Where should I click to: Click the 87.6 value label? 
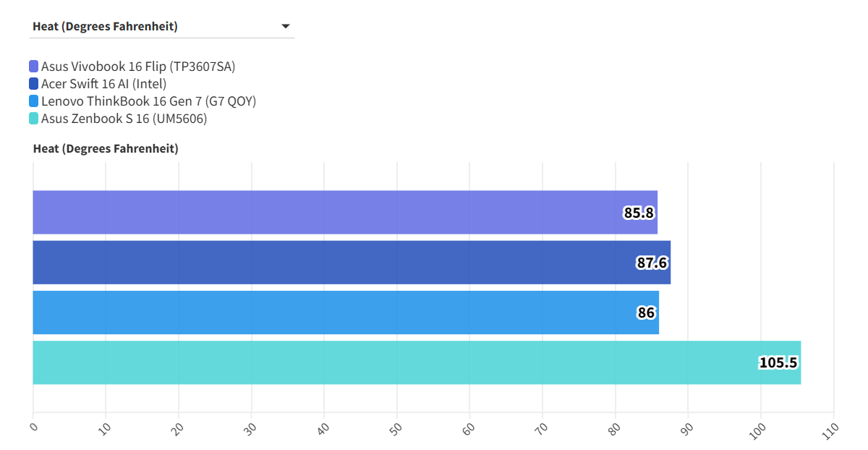[652, 263]
